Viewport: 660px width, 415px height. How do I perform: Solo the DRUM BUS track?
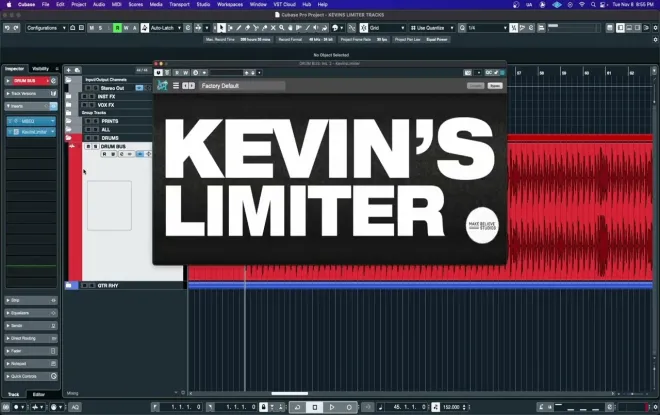point(94,146)
